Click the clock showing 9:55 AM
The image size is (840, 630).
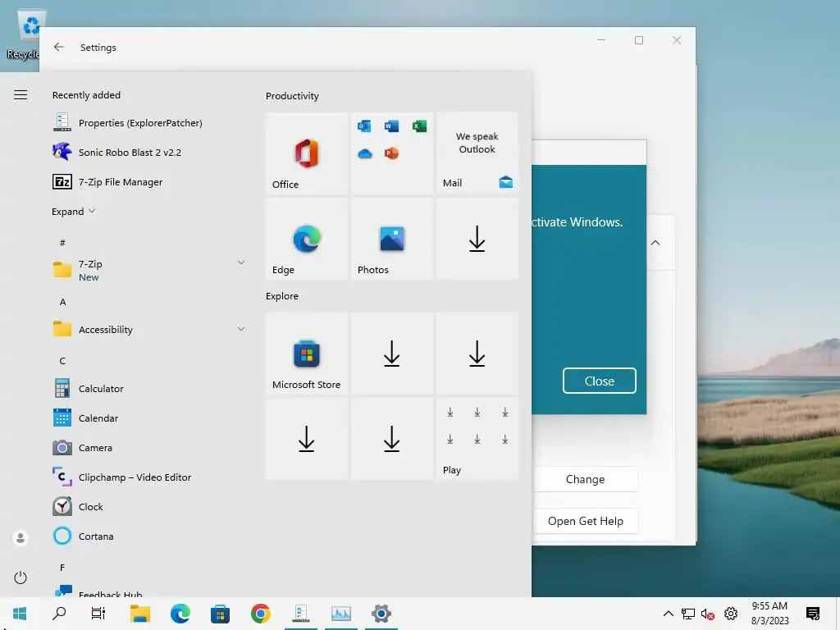pyautogui.click(x=769, y=614)
